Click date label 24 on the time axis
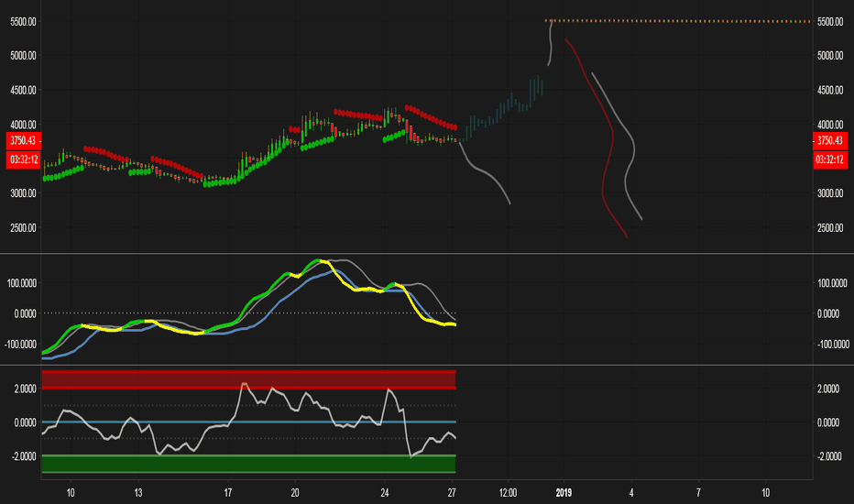Viewport: 854px width, 504px height. point(385,493)
